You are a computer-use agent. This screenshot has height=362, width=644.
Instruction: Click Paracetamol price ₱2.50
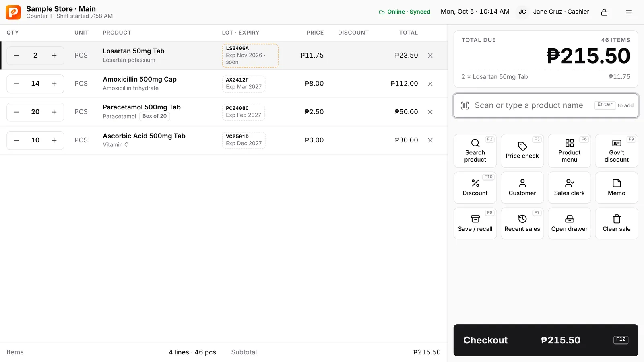[x=314, y=112]
